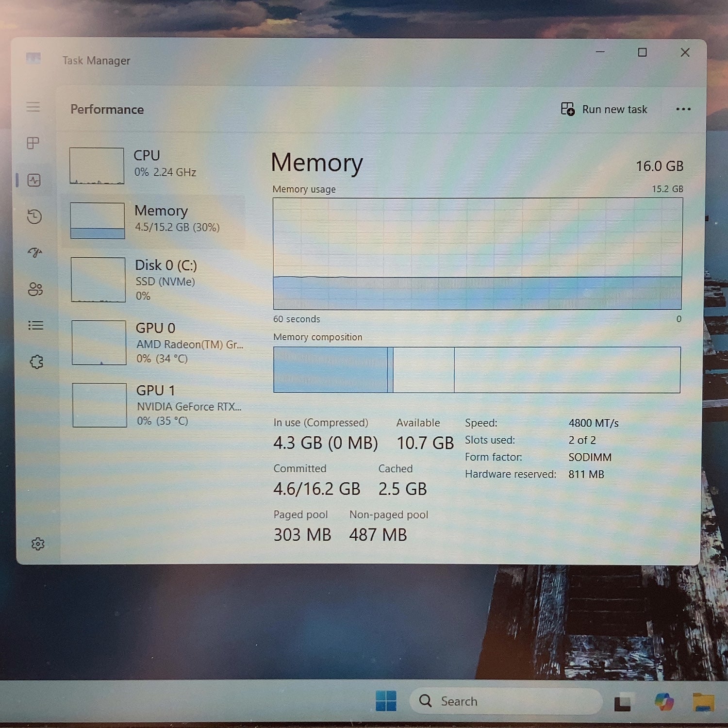Open the Startup apps sidebar icon
The width and height of the screenshot is (728, 728).
click(x=34, y=252)
